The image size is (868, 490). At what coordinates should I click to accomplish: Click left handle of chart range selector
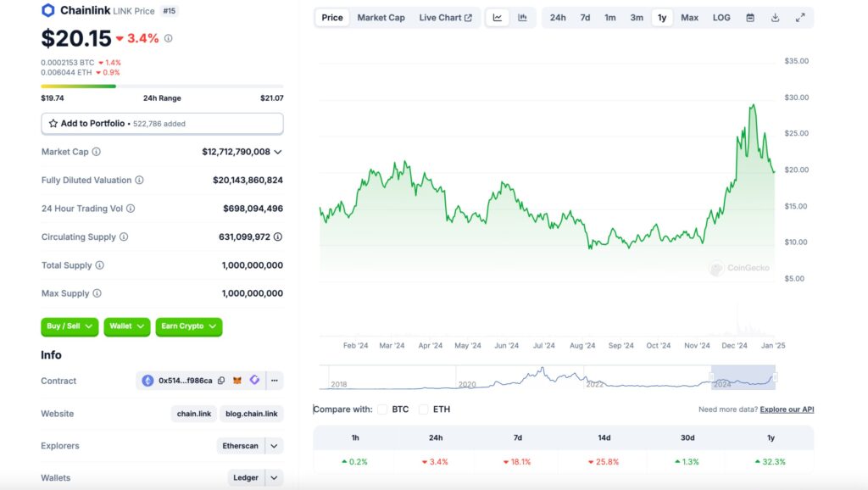[x=711, y=377]
